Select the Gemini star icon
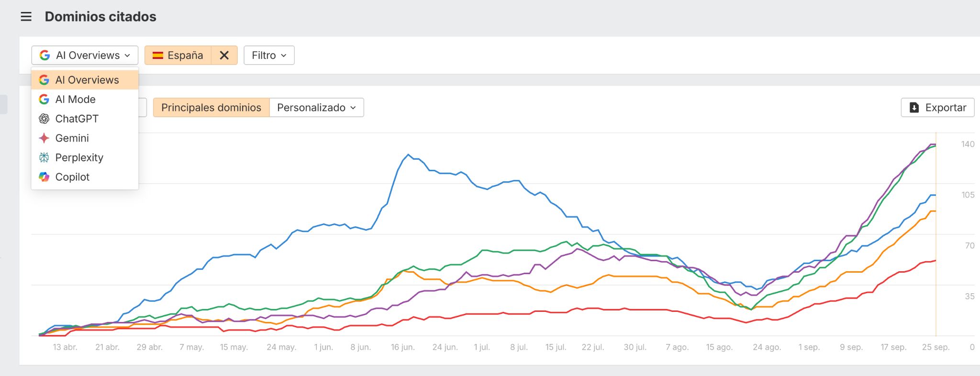The image size is (980, 376). click(44, 138)
